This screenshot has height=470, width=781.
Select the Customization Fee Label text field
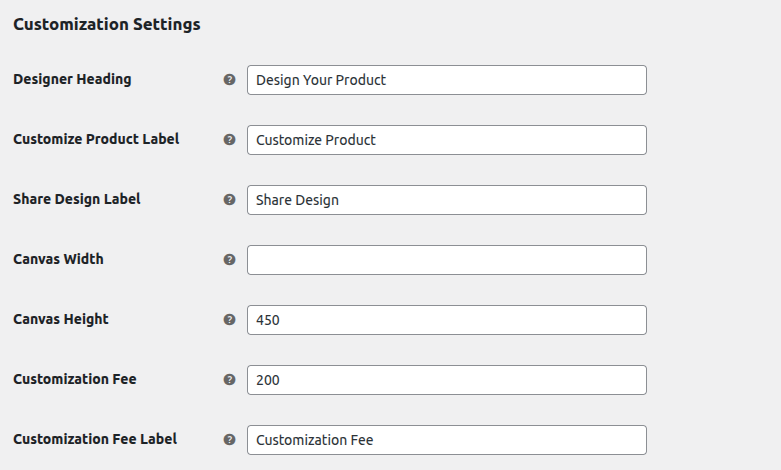point(447,440)
